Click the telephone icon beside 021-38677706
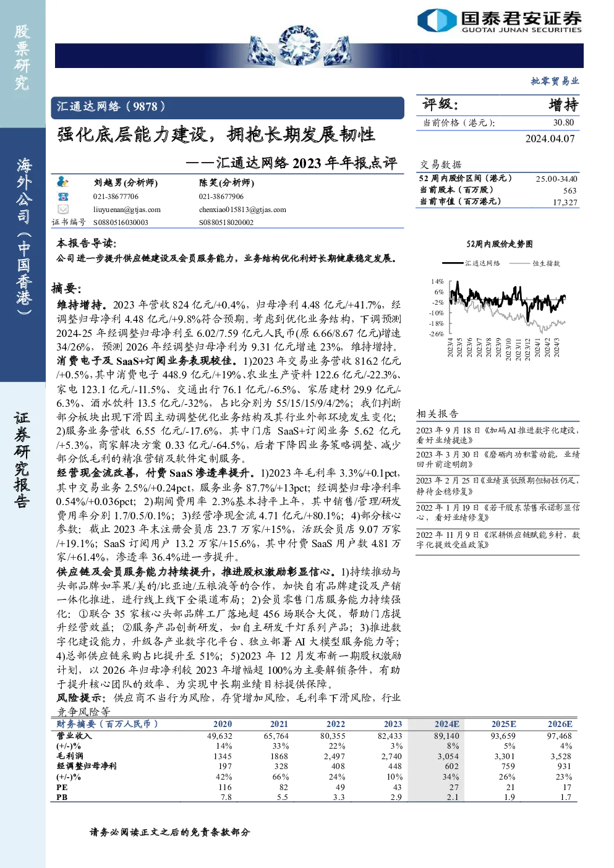This screenshot has height=868, width=614. (x=62, y=196)
